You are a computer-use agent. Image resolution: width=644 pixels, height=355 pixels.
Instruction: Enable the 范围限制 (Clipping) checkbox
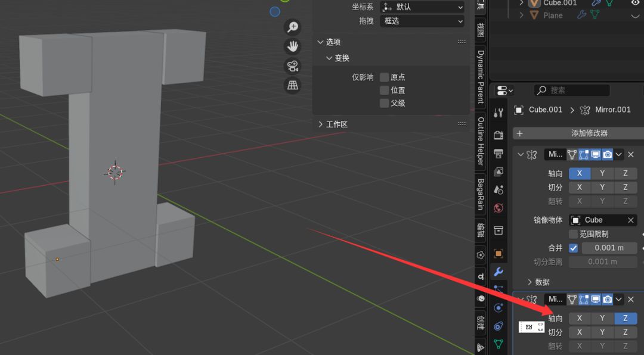(574, 234)
